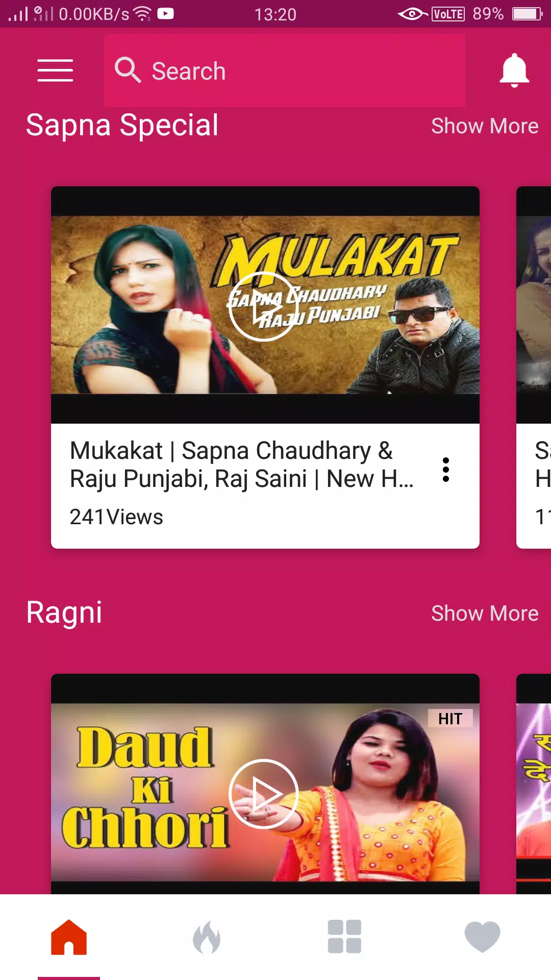The height and width of the screenshot is (980, 551).
Task: Select the partially visible second Ragni thumbnail
Action: [x=534, y=784]
